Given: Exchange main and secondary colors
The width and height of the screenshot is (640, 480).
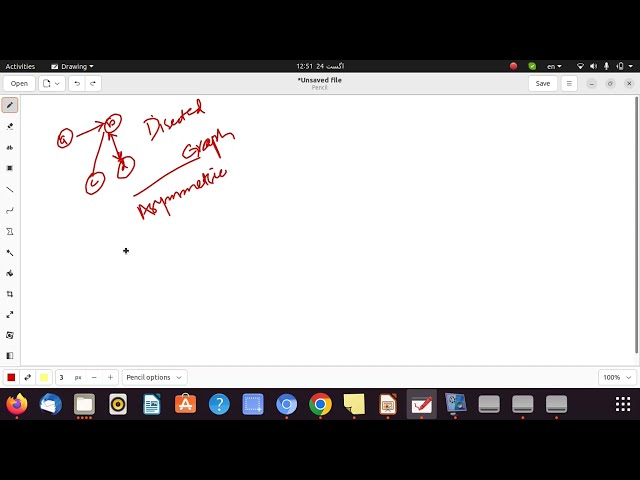Looking at the screenshot, I should click(x=28, y=377).
